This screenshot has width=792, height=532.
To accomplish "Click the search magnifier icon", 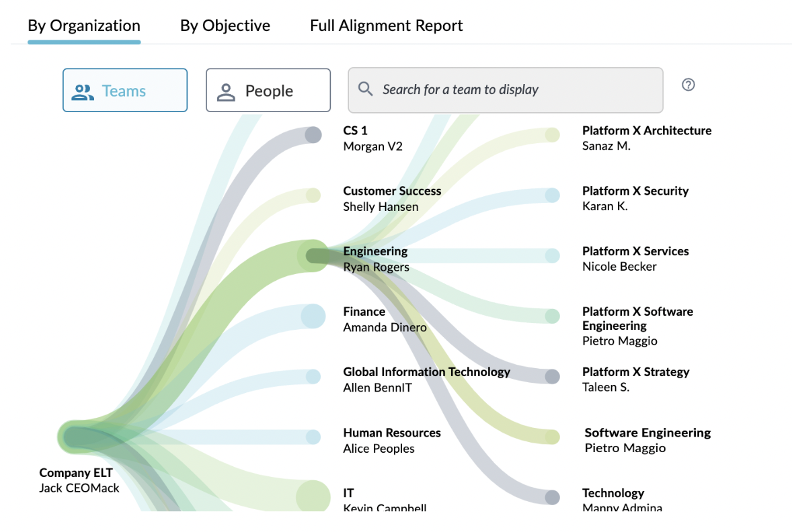I will click(365, 89).
